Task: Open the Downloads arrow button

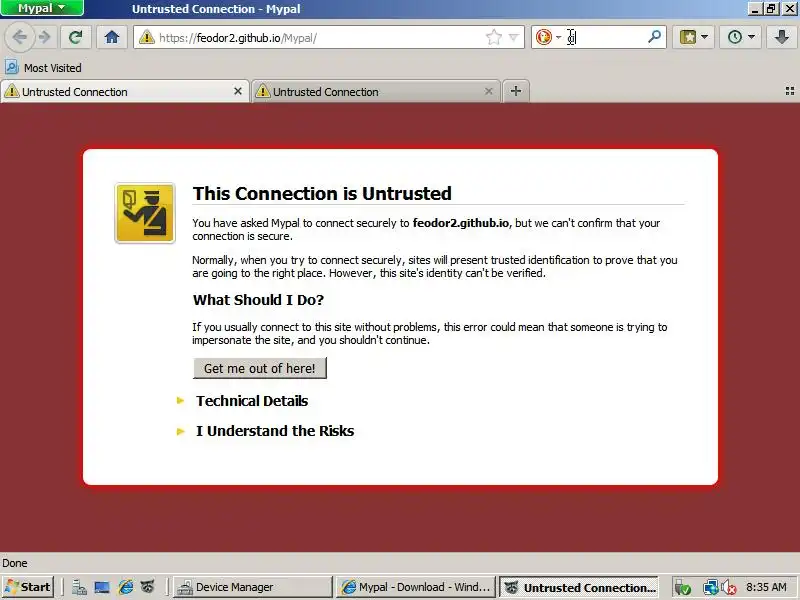Action: pos(781,37)
